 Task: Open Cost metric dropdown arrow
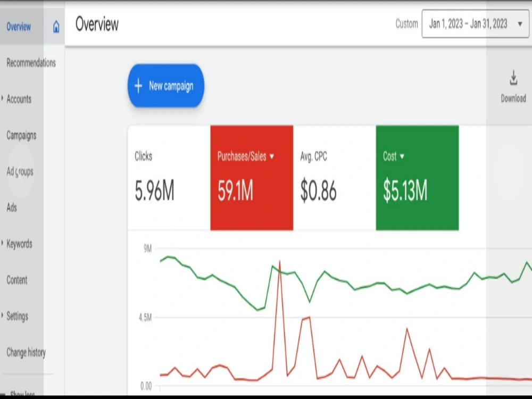(402, 156)
